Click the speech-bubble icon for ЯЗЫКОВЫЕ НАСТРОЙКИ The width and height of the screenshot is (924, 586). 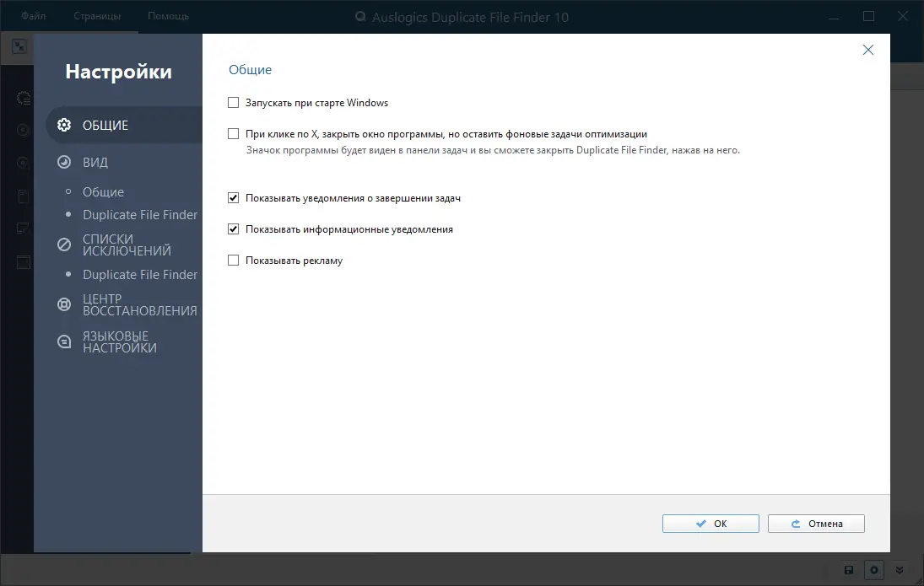tap(64, 341)
